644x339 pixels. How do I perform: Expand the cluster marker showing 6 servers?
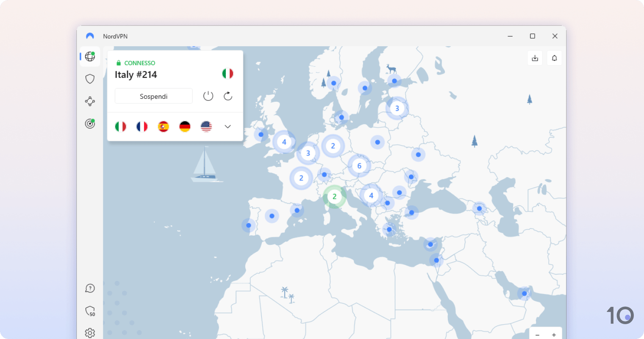point(359,166)
